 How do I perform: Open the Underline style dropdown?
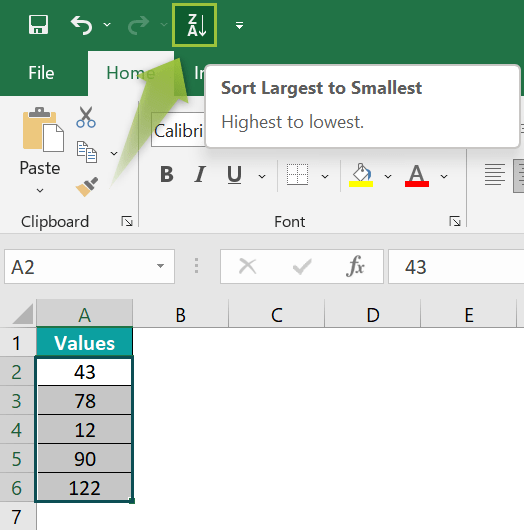[x=262, y=176]
